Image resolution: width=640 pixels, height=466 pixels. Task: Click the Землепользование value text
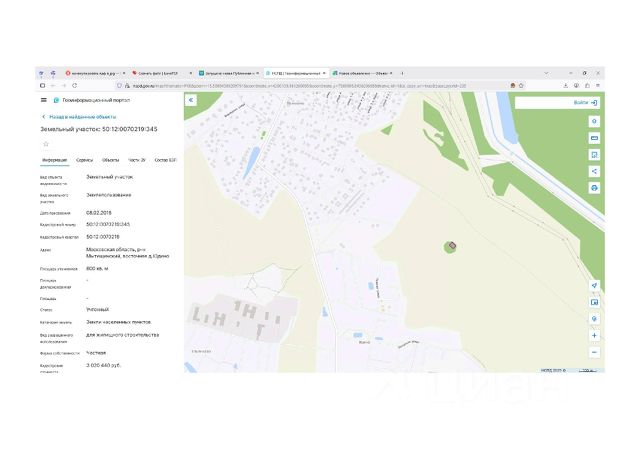click(109, 195)
